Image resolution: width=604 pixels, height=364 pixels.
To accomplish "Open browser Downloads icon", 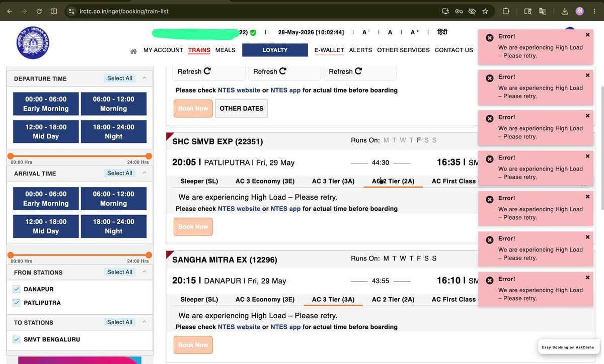I will 565,11.
